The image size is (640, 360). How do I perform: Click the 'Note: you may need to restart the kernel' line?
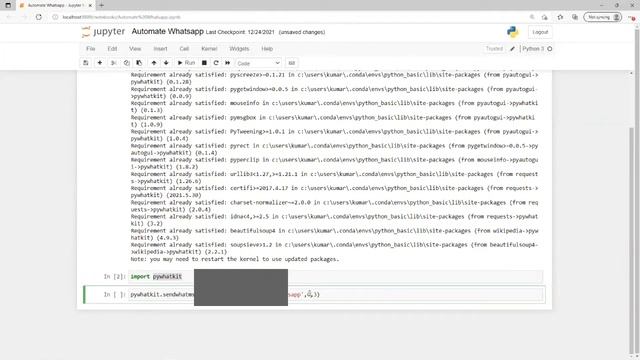tap(235, 259)
